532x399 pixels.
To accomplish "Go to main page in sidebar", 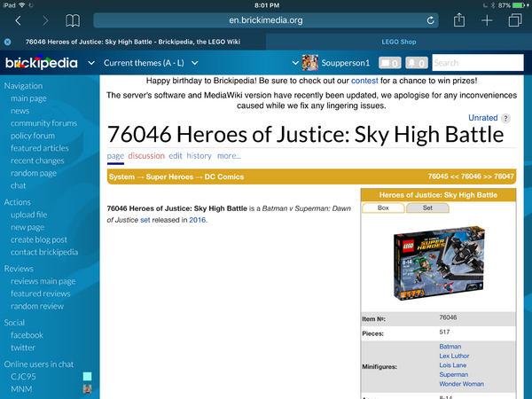I will click(x=28, y=98).
